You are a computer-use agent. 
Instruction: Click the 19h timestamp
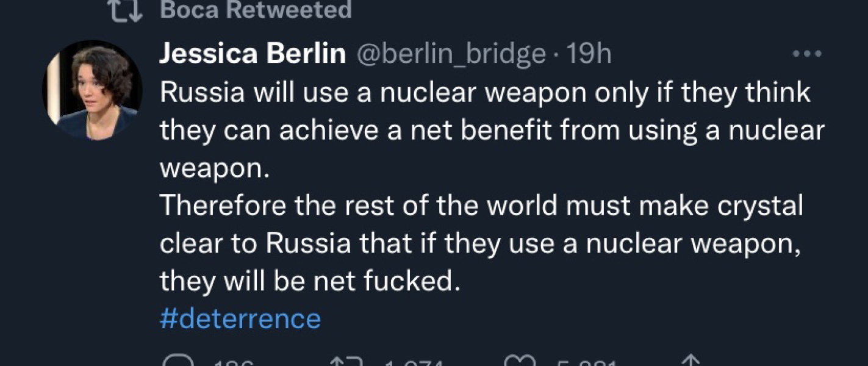[x=589, y=54]
